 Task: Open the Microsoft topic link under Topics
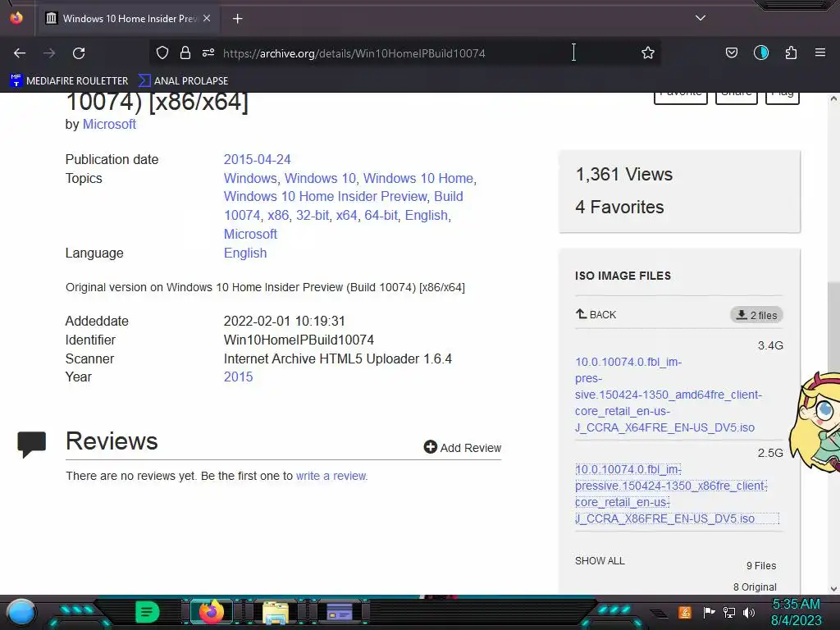point(250,234)
